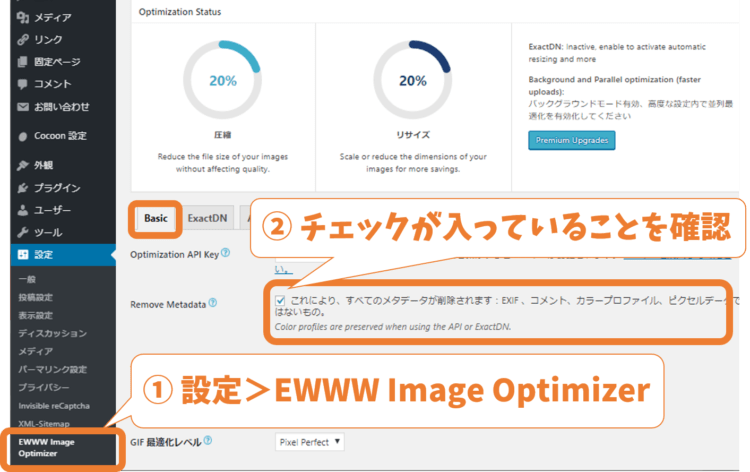
Task: Click the Premium Upgrades button
Action: (572, 141)
